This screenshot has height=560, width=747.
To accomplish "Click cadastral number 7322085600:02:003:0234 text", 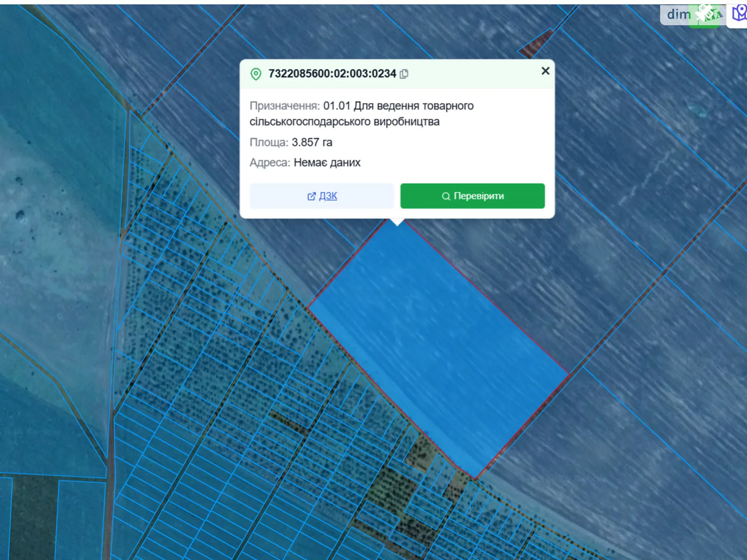I will pos(332,74).
